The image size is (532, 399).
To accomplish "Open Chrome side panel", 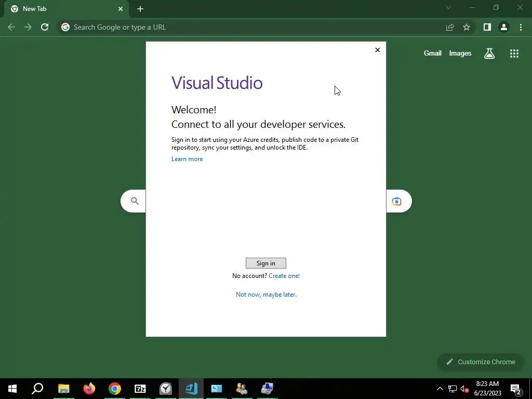I will (487, 27).
